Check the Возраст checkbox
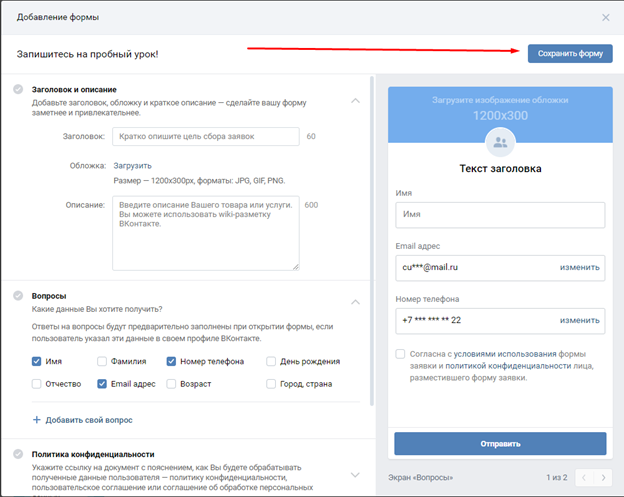 click(171, 384)
